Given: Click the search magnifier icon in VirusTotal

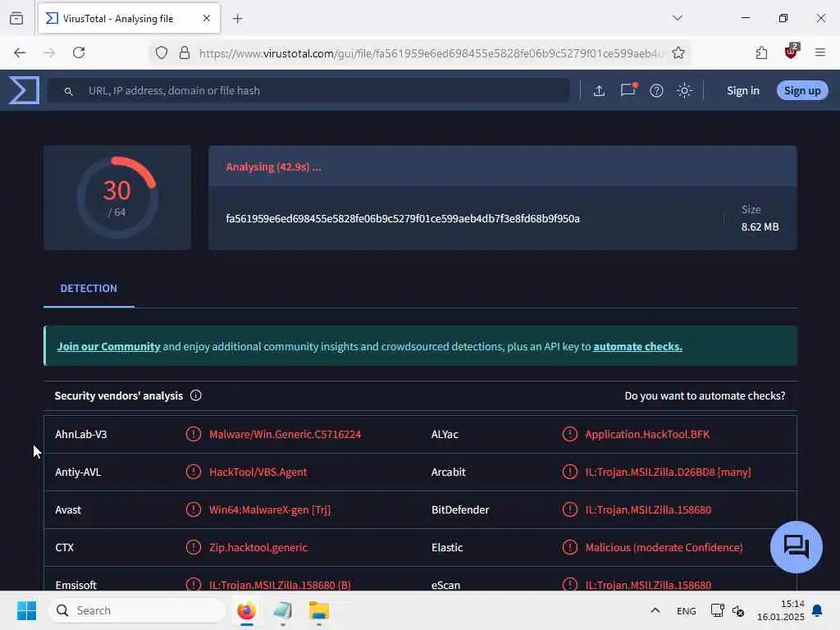Looking at the screenshot, I should pos(69,91).
